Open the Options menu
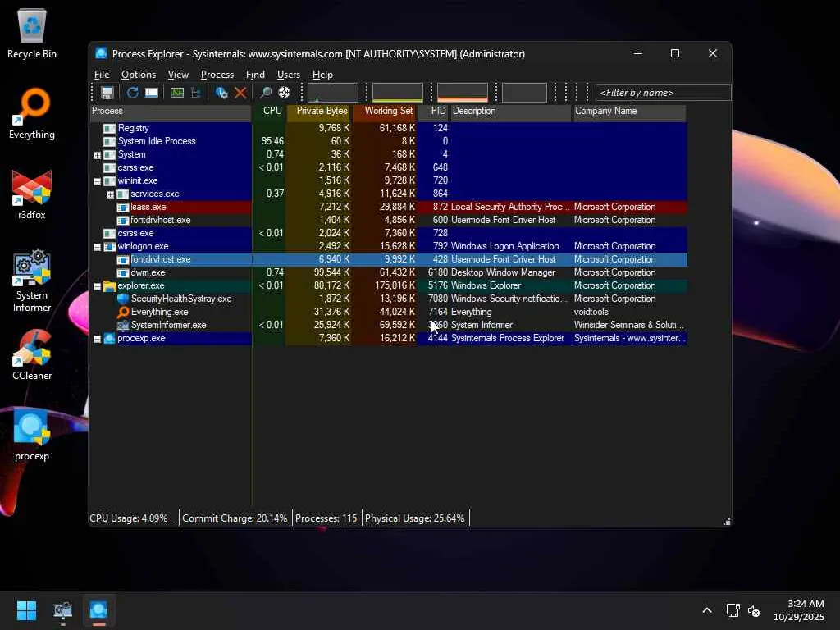The height and width of the screenshot is (630, 840). (138, 75)
